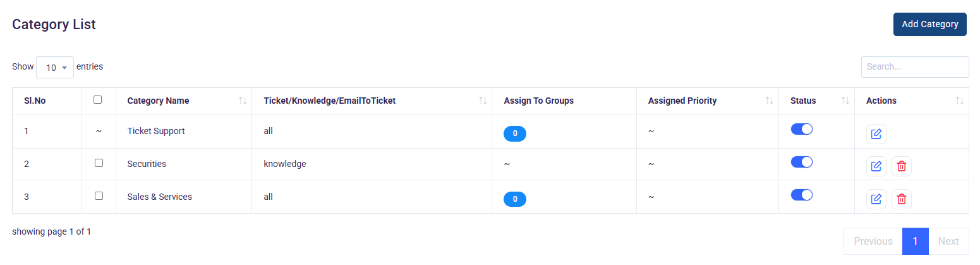
Task: Delete the Securities category
Action: (901, 166)
